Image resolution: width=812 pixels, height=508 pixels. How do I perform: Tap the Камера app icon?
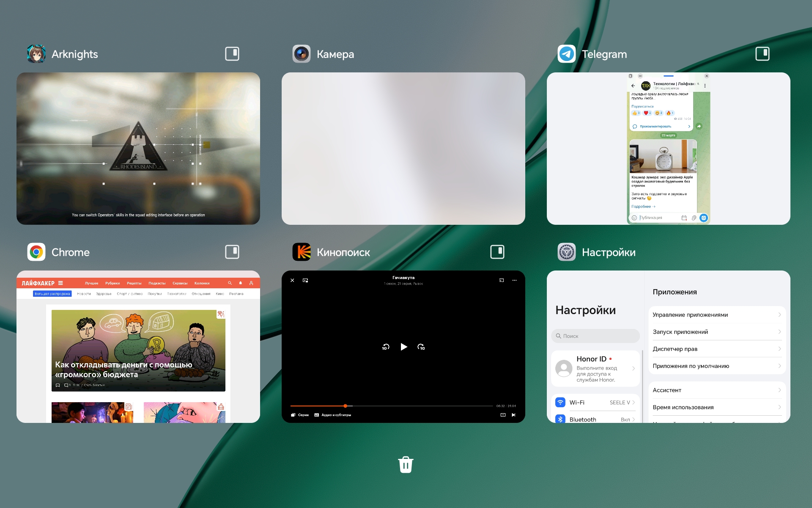pyautogui.click(x=302, y=54)
